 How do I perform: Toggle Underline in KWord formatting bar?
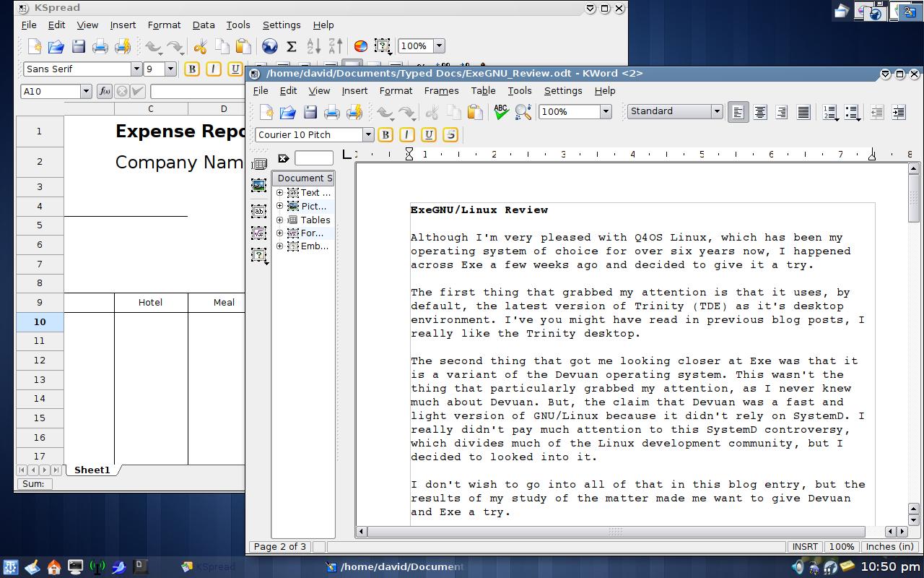[429, 134]
